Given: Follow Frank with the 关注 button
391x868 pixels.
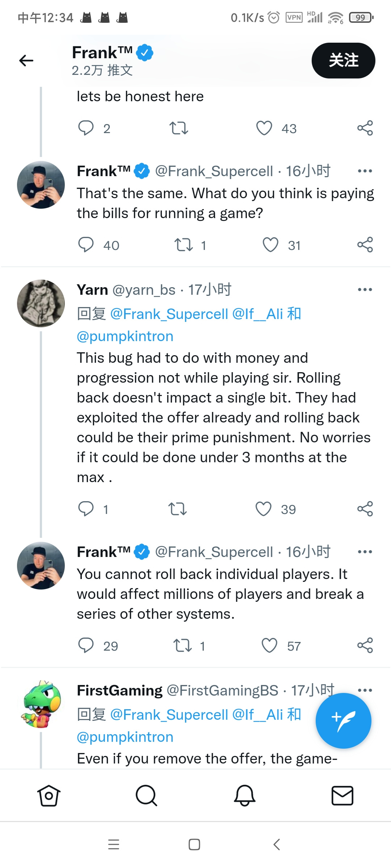Looking at the screenshot, I should coord(343,60).
